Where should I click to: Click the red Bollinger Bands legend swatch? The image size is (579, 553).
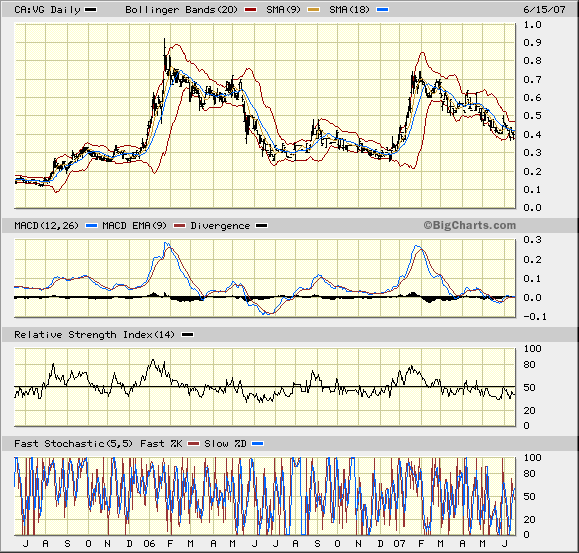pos(250,10)
